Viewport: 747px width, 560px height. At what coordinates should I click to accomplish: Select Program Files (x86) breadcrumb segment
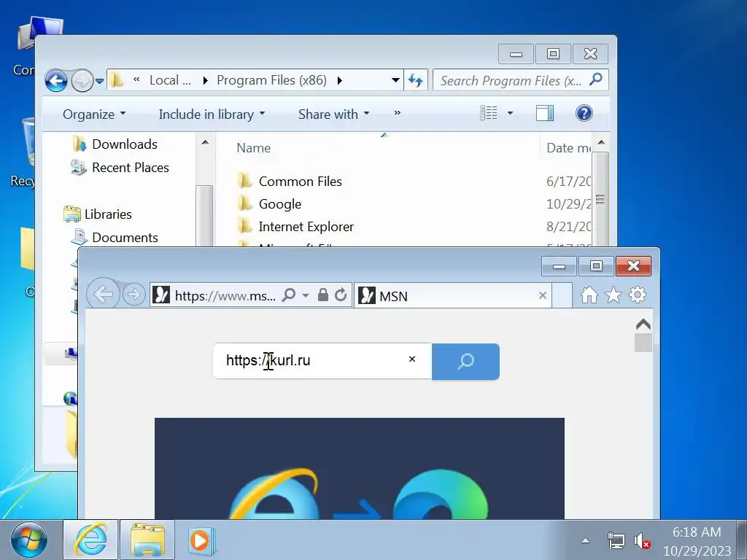click(x=271, y=80)
